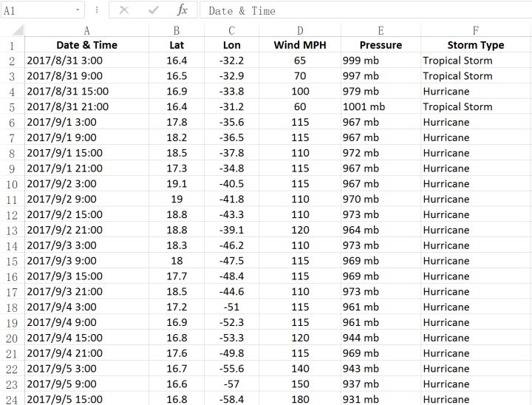The height and width of the screenshot is (405, 532).
Task: Click longitude cell -51
Action: (x=232, y=307)
